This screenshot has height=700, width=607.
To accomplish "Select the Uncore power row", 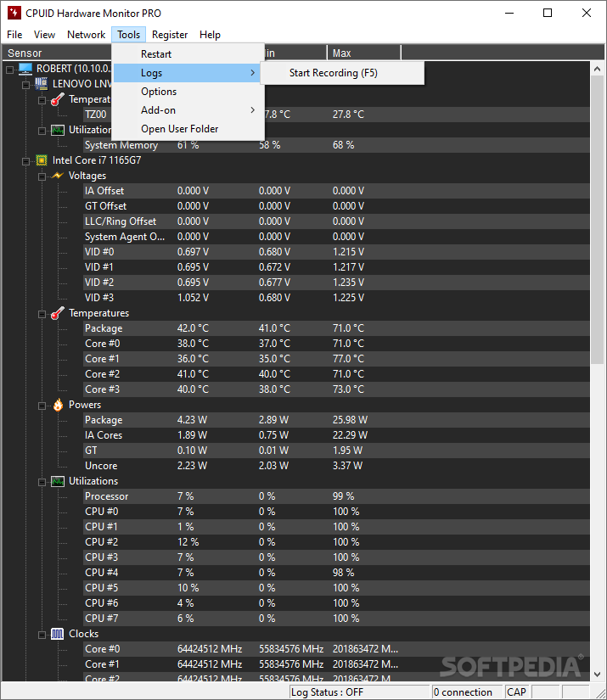I will (x=336, y=466).
